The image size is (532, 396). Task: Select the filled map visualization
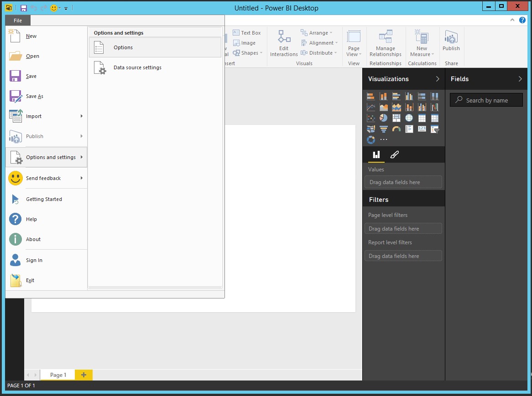(370, 129)
